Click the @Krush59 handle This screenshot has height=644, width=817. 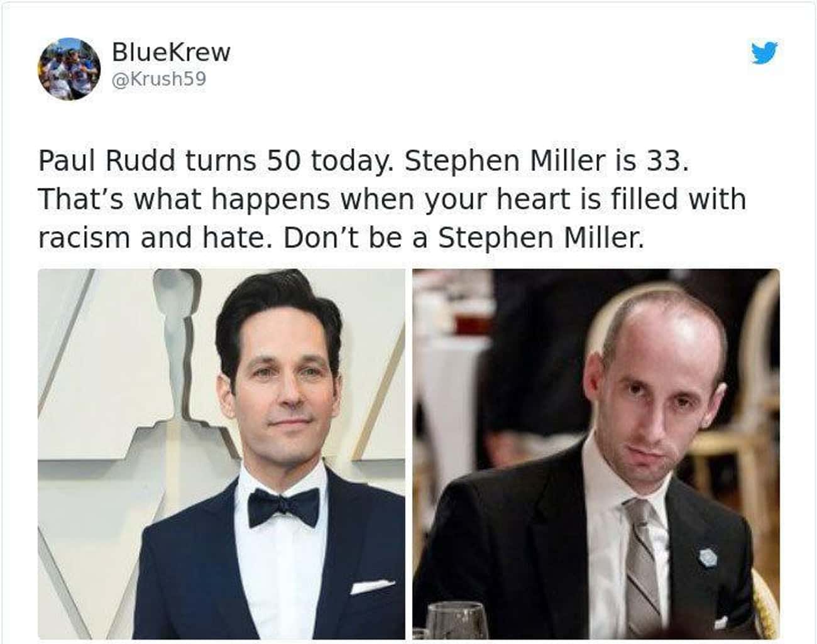click(x=159, y=80)
